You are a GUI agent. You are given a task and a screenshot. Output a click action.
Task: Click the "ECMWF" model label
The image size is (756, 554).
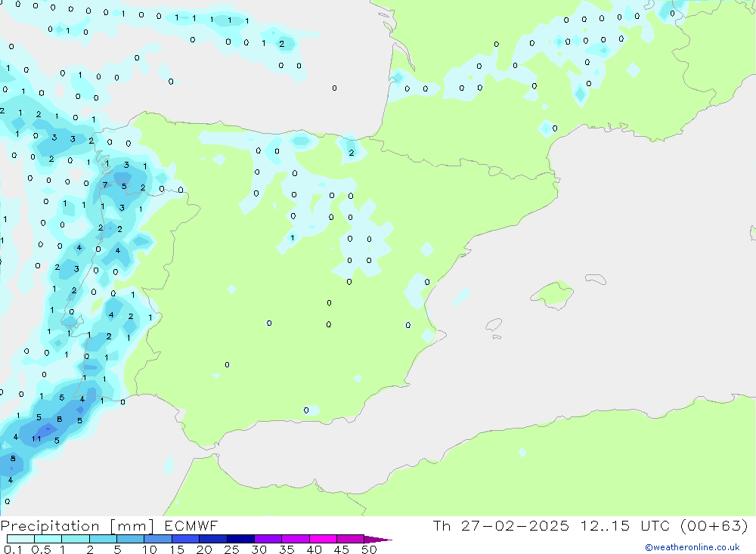click(x=191, y=526)
